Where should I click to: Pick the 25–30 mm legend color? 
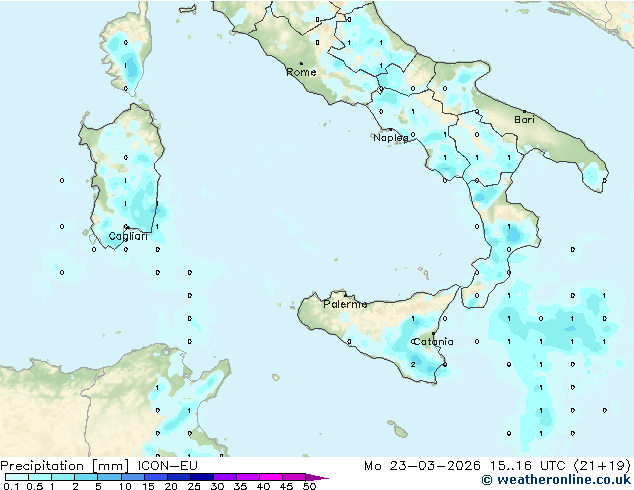201,477
